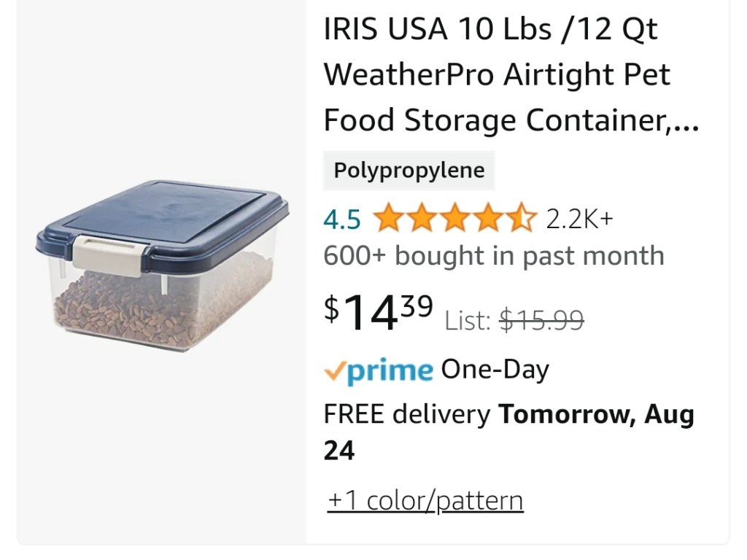Click the Tomorrow, Aug delivery date
This screenshot has height=560, width=747.
[596, 415]
